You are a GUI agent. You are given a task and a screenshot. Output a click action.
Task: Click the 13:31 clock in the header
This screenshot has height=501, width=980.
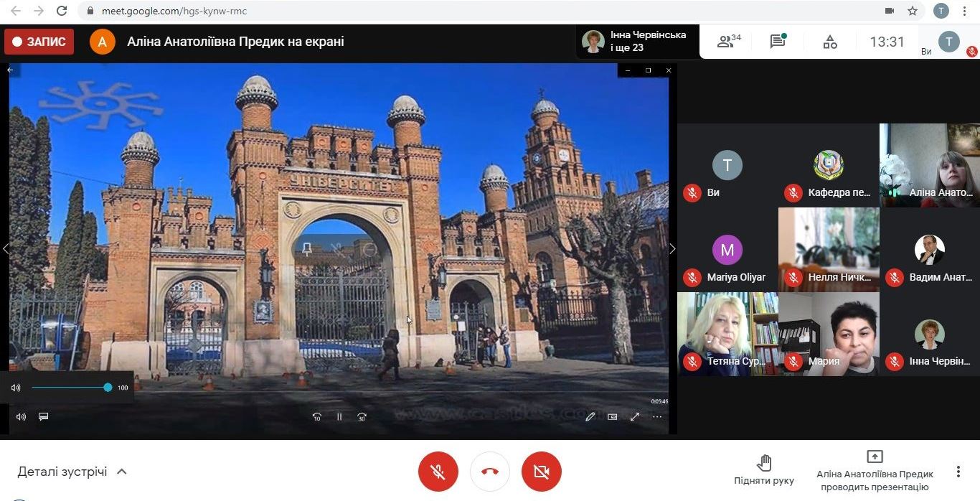887,42
